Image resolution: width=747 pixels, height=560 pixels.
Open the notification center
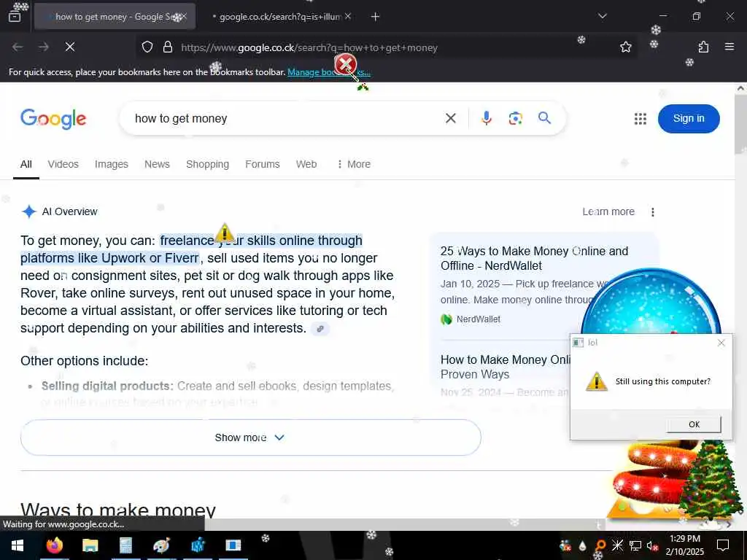[723, 545]
